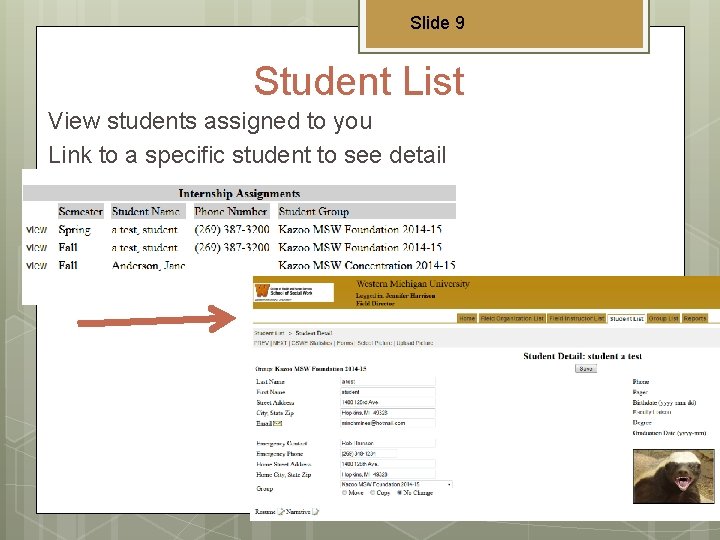720x540 pixels.
Task: Click the Western Michigan University header text
Action: (x=413, y=284)
